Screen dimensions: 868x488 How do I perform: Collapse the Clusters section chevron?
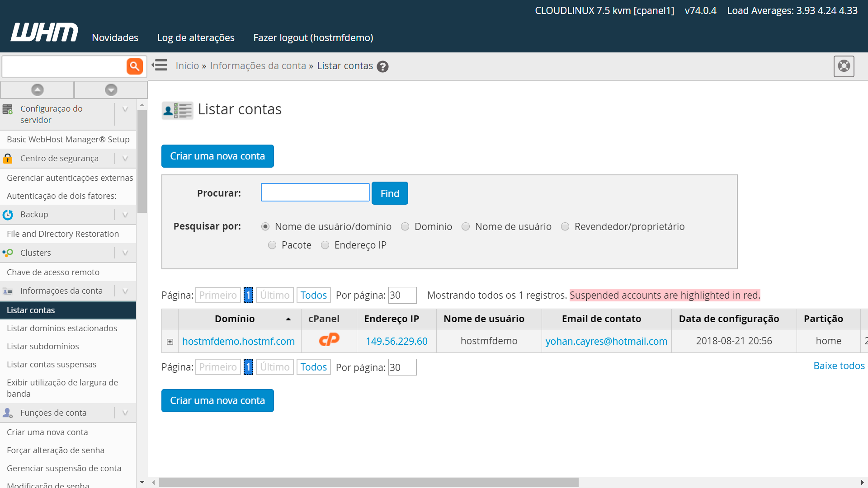[125, 253]
